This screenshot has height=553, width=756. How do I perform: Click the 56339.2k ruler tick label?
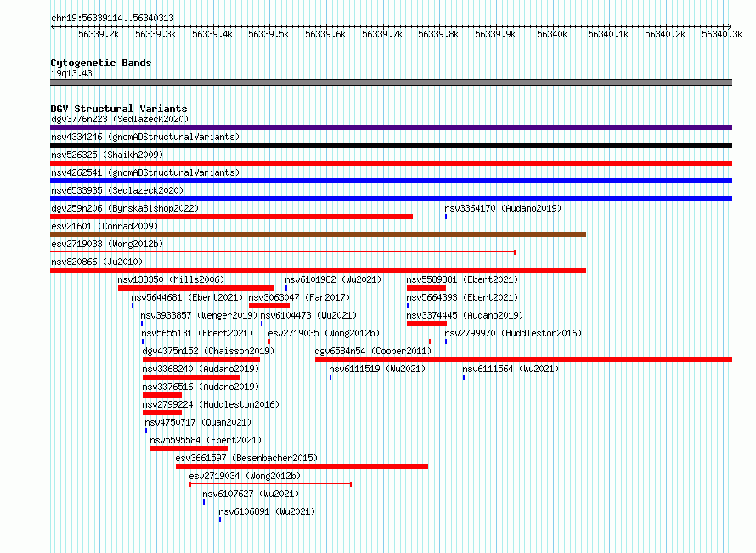tap(99, 34)
